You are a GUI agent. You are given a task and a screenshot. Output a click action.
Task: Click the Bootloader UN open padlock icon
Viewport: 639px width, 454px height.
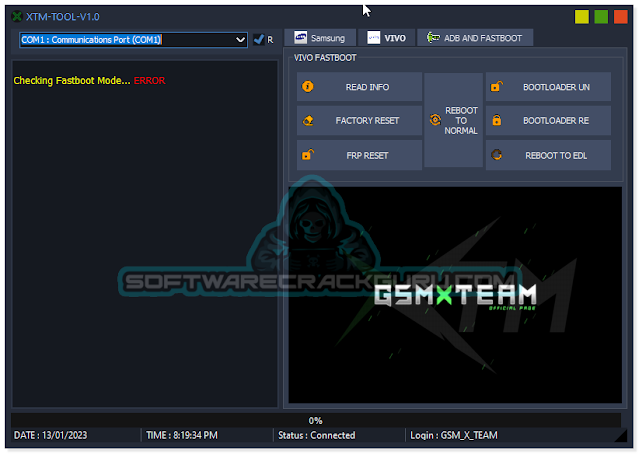tap(496, 86)
